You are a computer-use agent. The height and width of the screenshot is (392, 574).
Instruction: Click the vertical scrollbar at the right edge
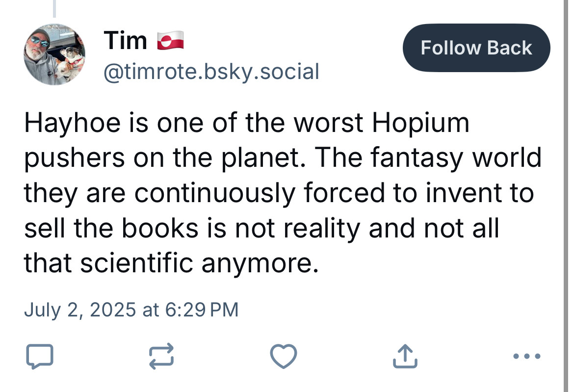click(566, 196)
